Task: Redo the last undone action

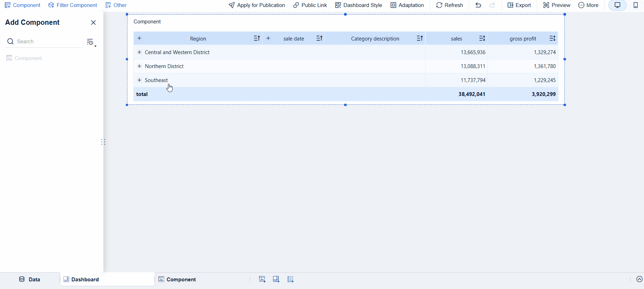Action: 492,5
